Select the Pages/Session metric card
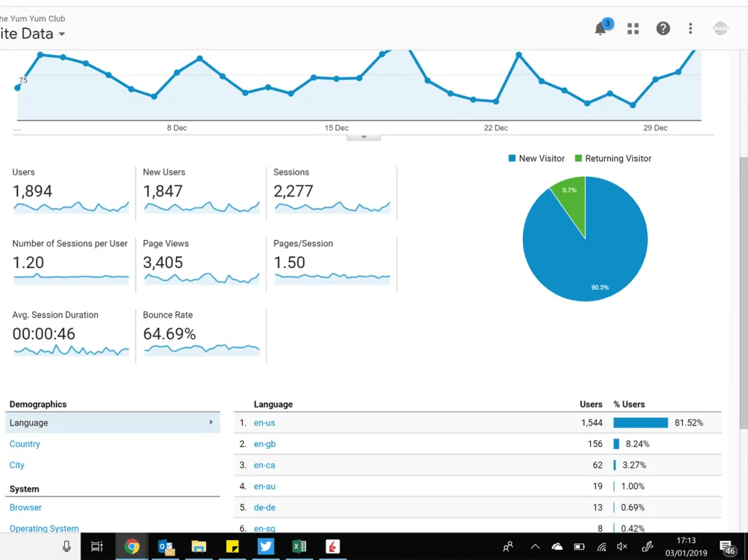Screen dimensions: 748x560 [332, 264]
